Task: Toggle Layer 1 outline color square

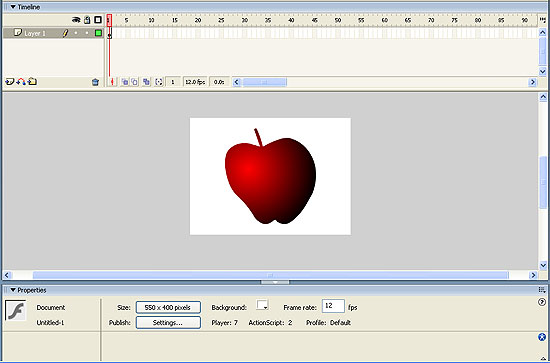Action: (99, 33)
